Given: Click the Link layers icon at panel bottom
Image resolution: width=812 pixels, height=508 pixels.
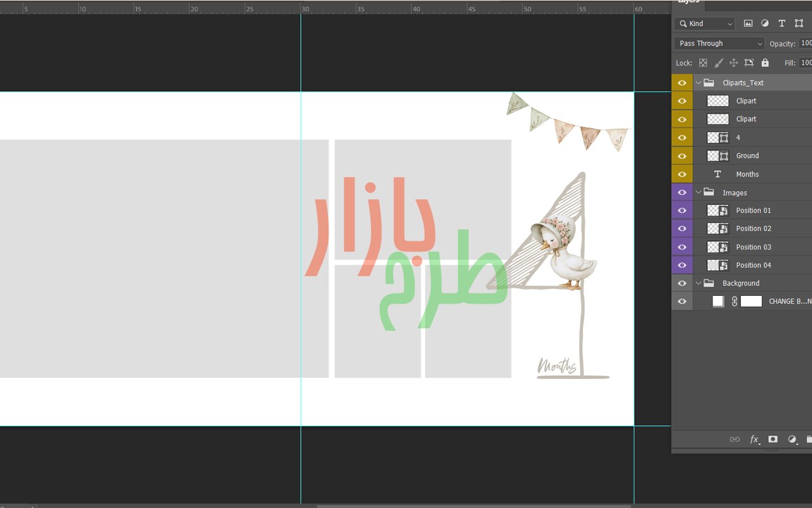Looking at the screenshot, I should (x=735, y=439).
